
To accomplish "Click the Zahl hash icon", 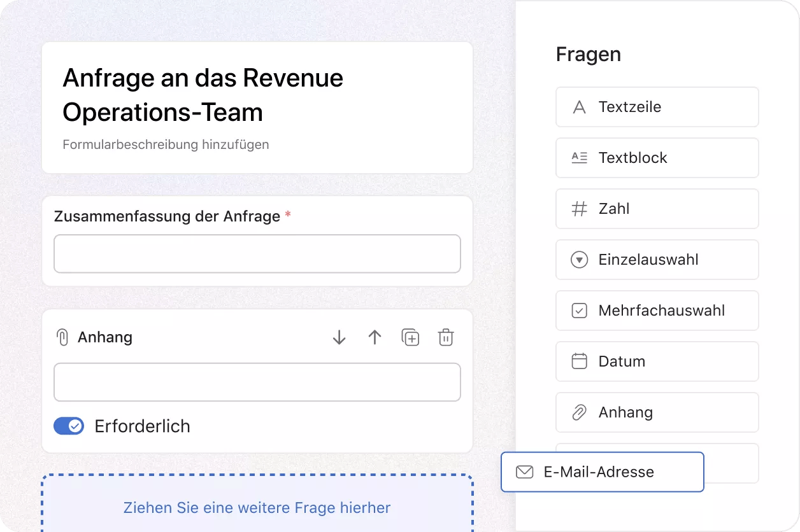I will (x=579, y=209).
